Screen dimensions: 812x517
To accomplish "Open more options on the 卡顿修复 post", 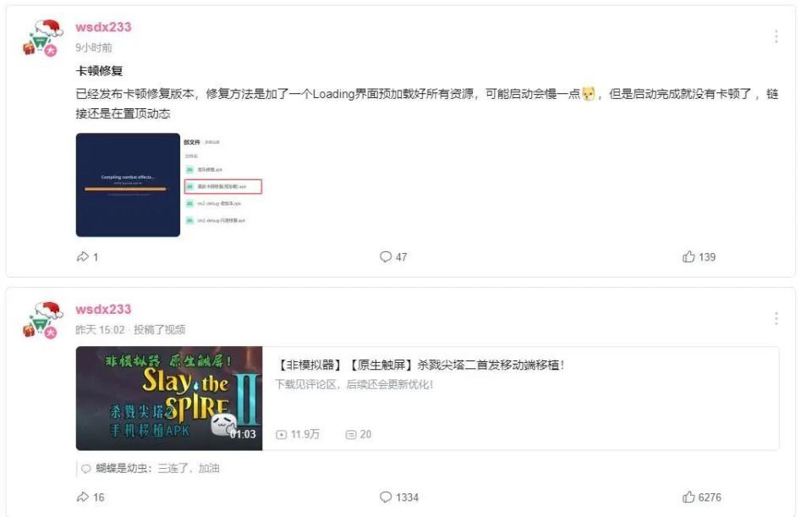I will tap(776, 36).
